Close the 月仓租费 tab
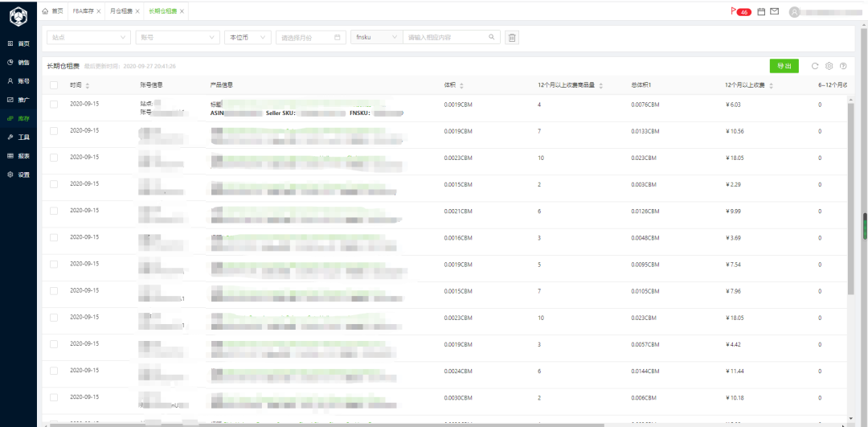868x427 pixels. [x=138, y=11]
